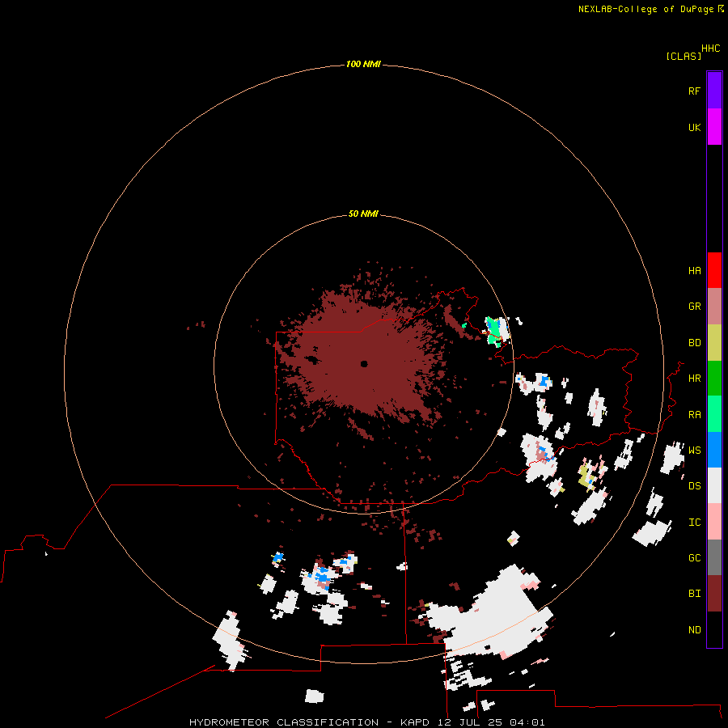Screen dimensions: 728x728
Task: Click the HHC product code label
Action: [711, 49]
